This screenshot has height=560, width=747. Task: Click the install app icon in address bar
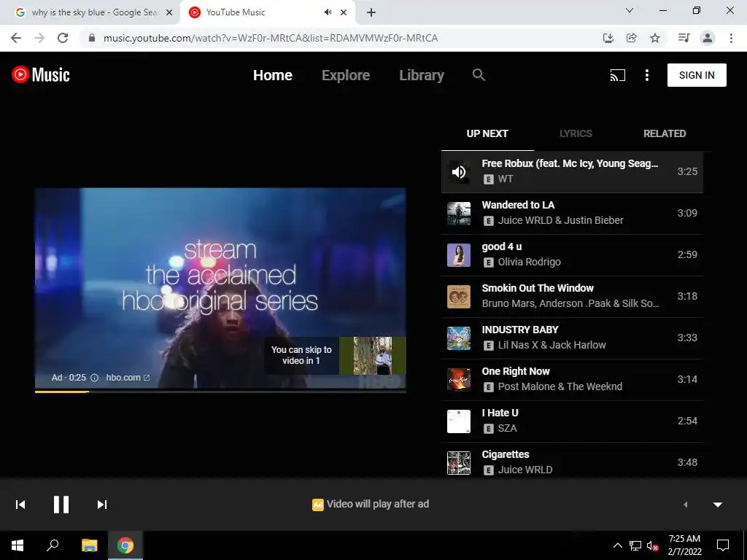click(608, 38)
